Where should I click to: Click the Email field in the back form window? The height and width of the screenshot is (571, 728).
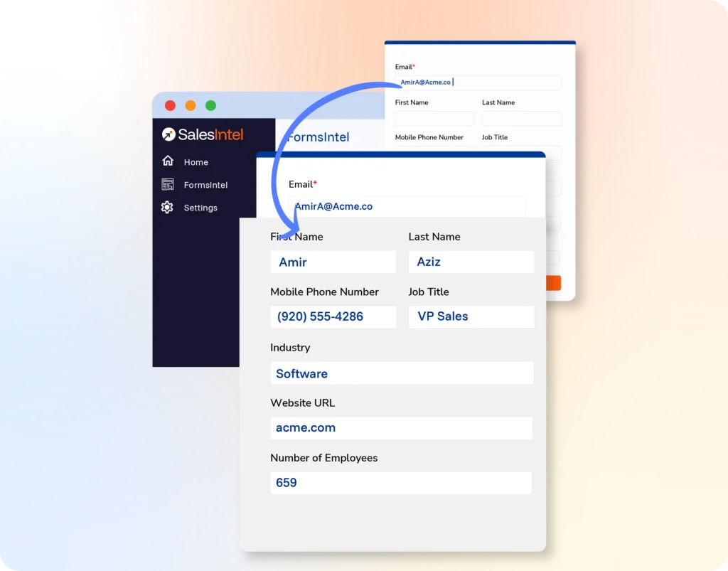(x=478, y=82)
